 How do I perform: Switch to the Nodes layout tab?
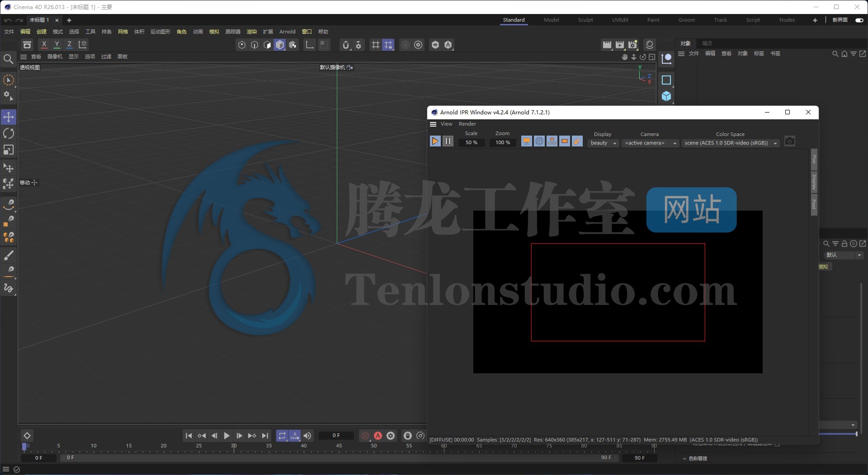pos(787,20)
